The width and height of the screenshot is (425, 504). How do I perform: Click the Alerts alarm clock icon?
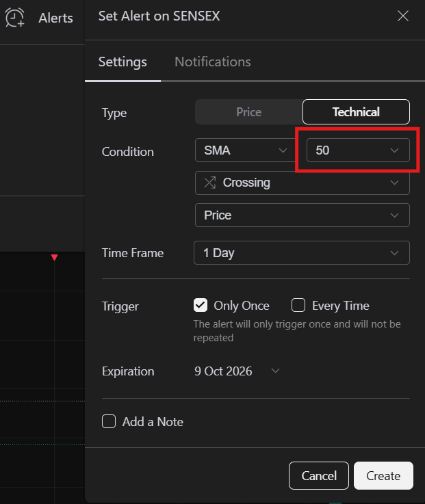click(x=15, y=17)
